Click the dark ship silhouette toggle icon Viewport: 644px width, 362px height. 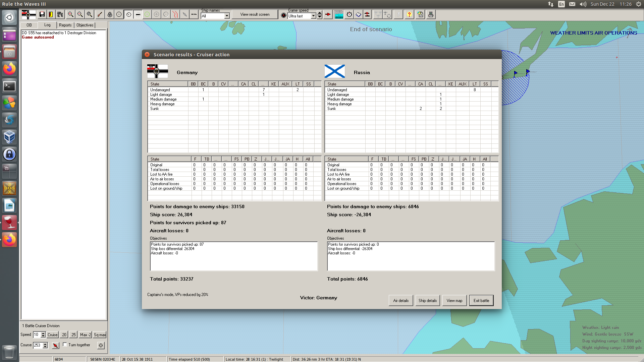click(138, 14)
